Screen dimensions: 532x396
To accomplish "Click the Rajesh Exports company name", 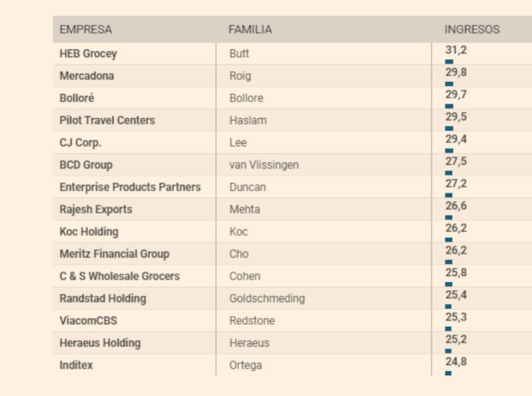I will [96, 210].
